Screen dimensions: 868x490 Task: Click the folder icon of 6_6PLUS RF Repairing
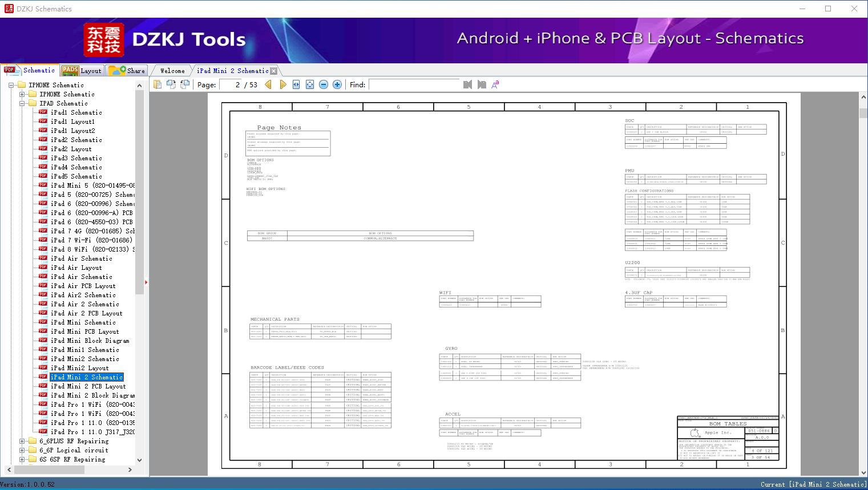tap(33, 441)
